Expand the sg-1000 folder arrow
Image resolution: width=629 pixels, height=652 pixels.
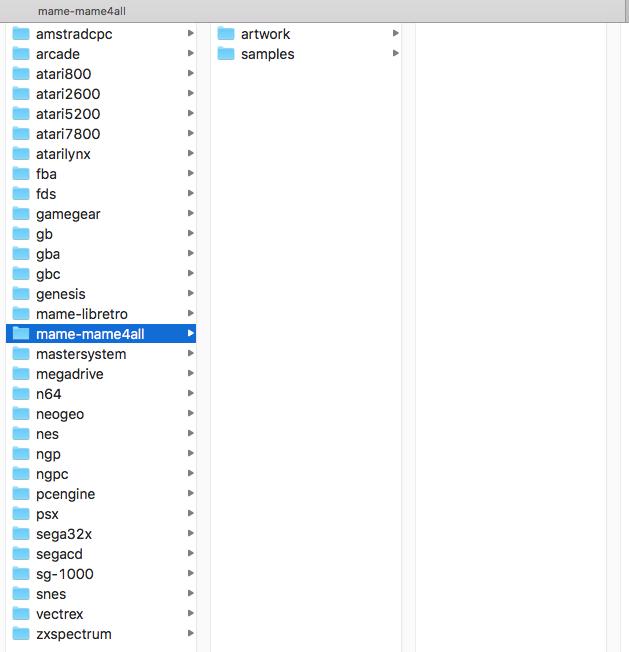point(191,573)
